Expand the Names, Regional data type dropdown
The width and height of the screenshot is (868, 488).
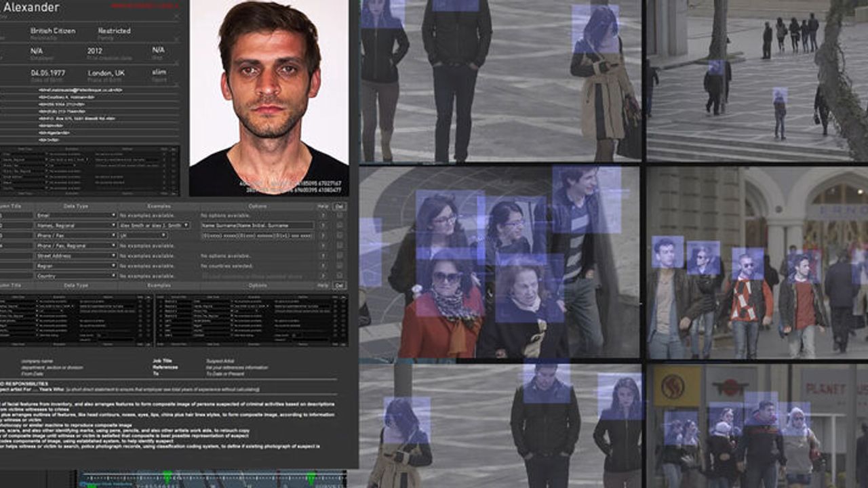[x=76, y=226]
